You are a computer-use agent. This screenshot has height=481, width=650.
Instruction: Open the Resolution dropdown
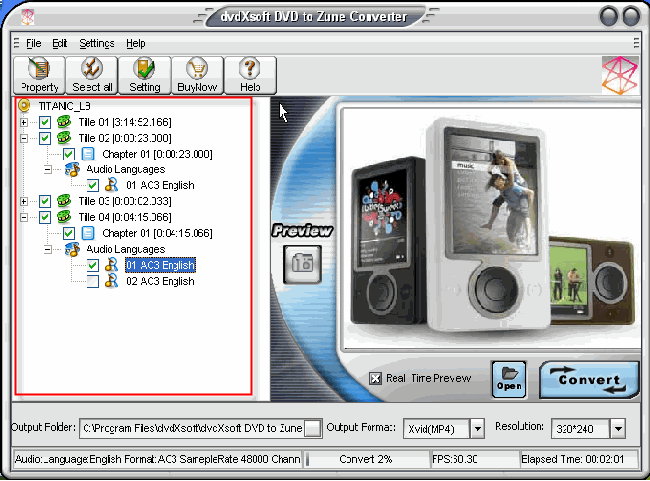point(617,428)
